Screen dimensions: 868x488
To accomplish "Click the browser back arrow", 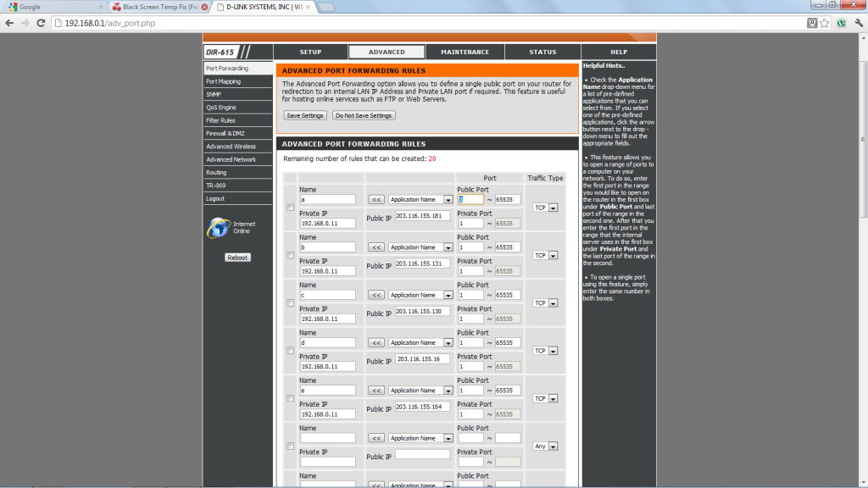I will 9,23.
